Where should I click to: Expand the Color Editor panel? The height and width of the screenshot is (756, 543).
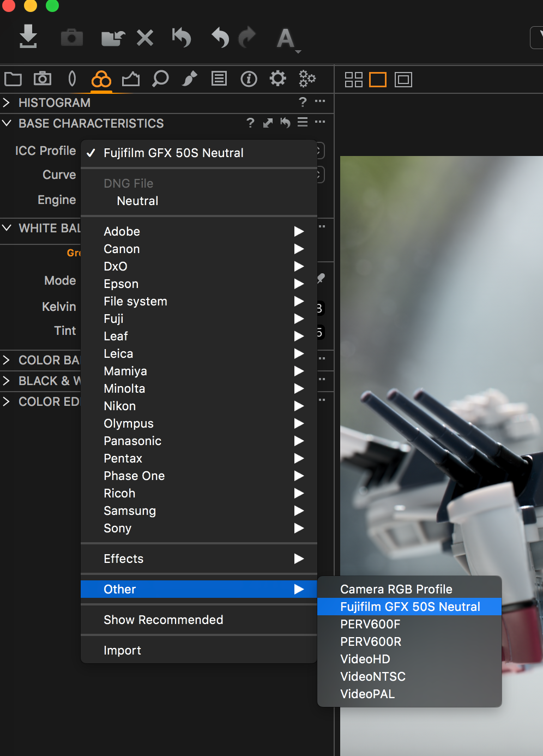pos(7,401)
